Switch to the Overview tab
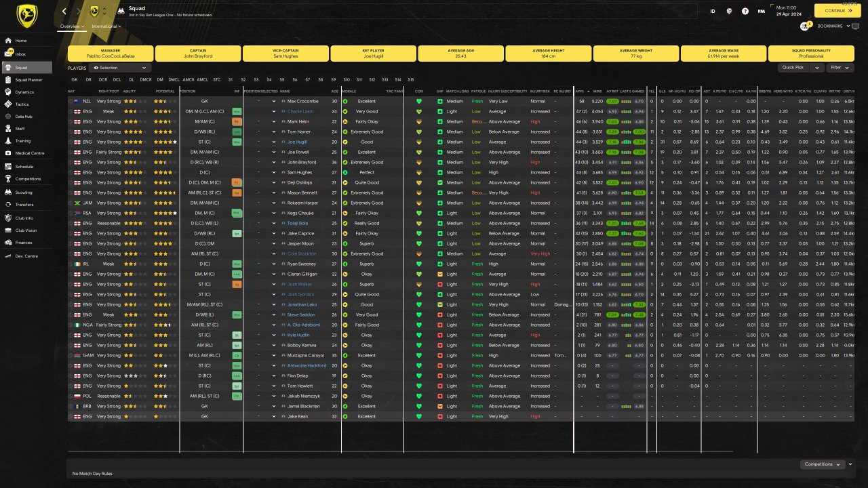Viewport: 868px width, 488px height. click(x=72, y=26)
